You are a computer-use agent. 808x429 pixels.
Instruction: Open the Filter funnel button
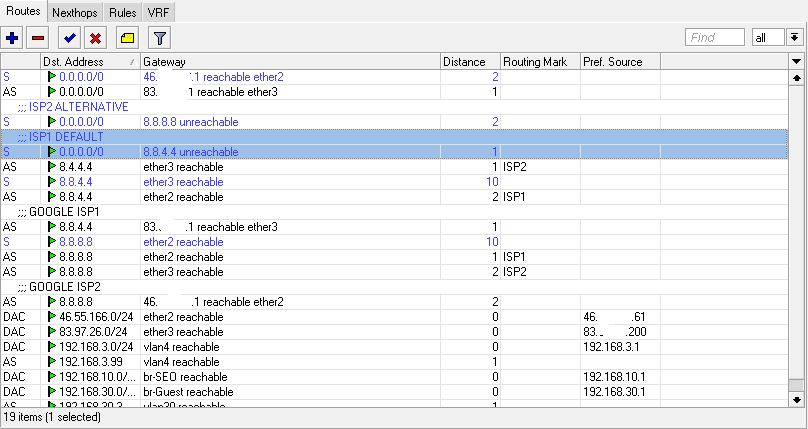point(159,38)
